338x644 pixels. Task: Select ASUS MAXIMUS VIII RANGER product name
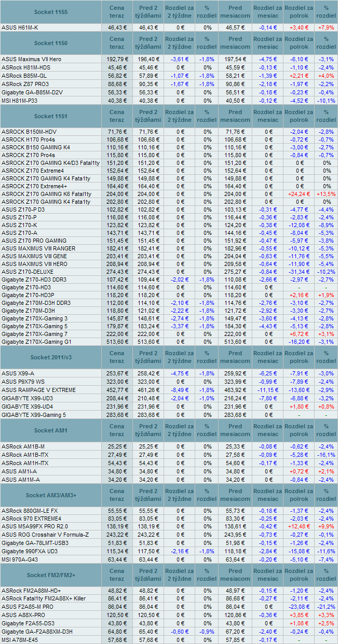point(38,248)
